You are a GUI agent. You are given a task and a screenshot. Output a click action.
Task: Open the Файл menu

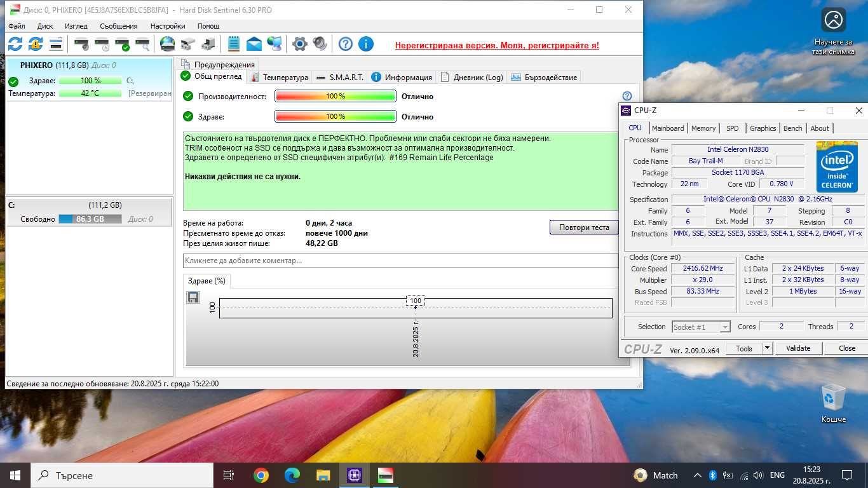point(17,26)
